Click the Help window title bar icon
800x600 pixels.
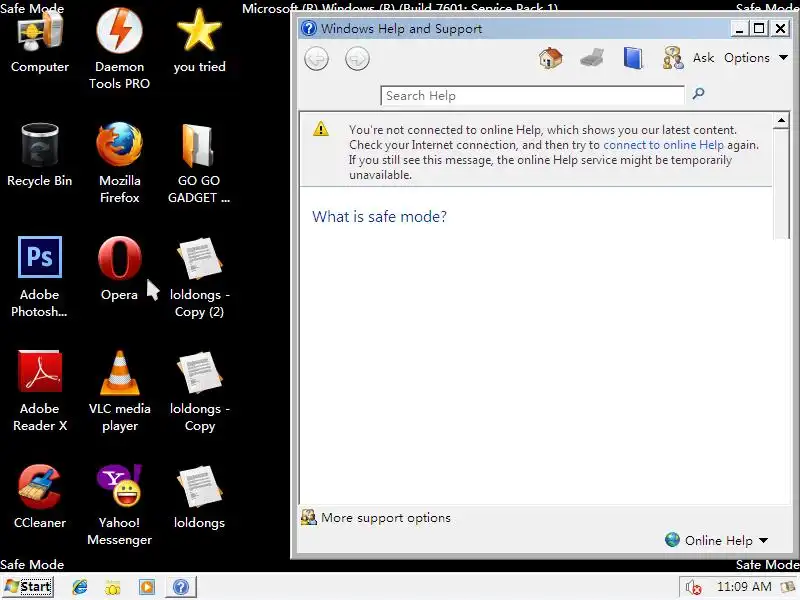point(309,28)
